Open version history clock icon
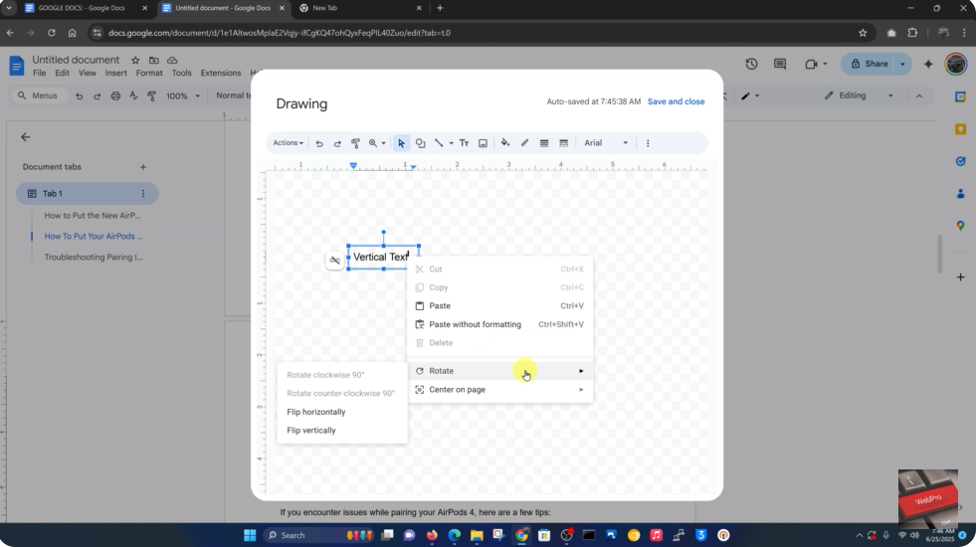The height and width of the screenshot is (547, 980). (x=751, y=64)
